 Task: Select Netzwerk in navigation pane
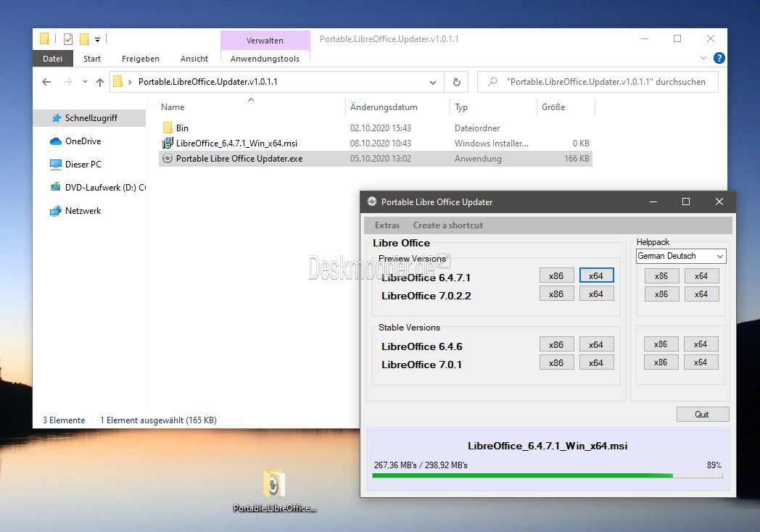(x=76, y=211)
